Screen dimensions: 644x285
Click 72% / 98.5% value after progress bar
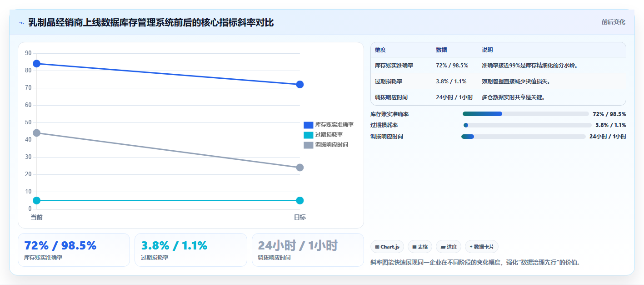pyautogui.click(x=609, y=114)
